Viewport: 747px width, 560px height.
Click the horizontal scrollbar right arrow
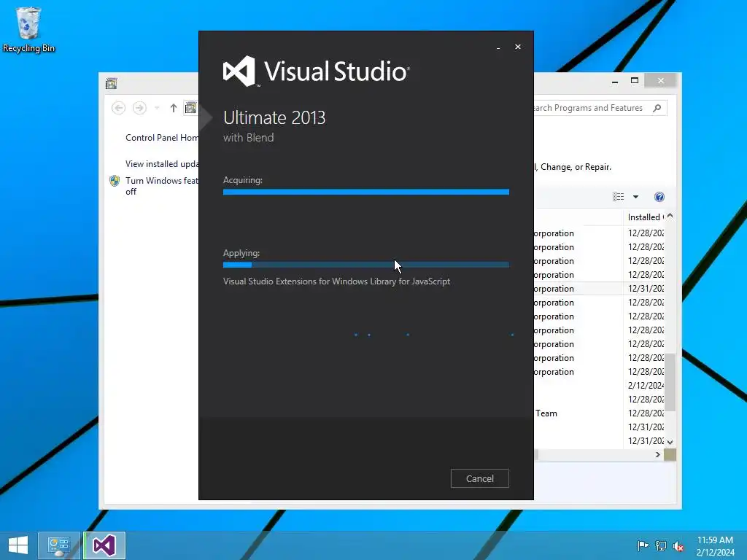pyautogui.click(x=658, y=455)
